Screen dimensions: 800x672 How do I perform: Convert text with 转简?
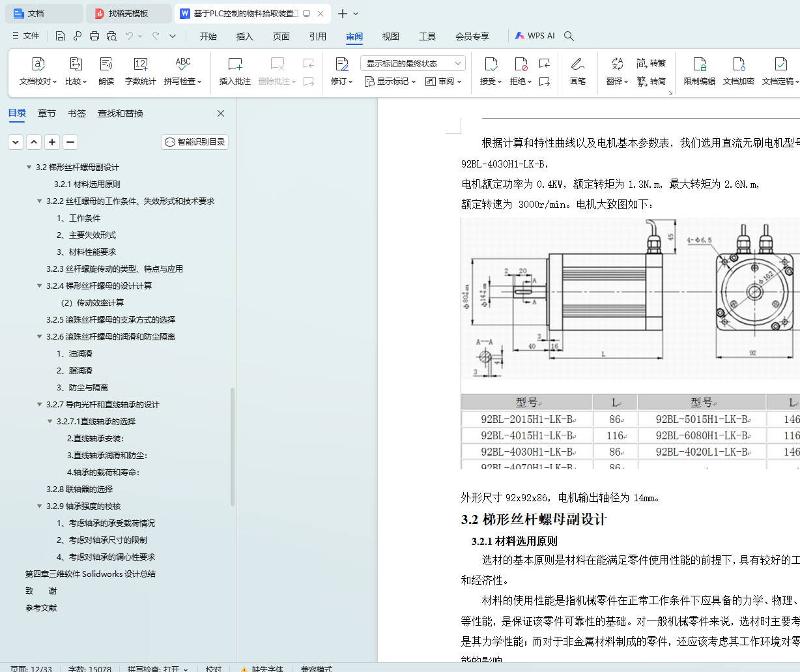(651, 81)
